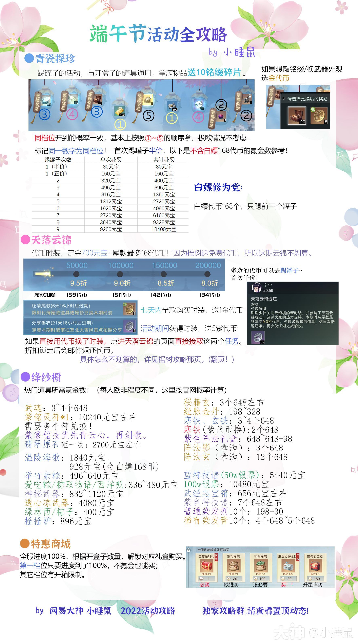Click the treasure chest 20 jar reward
The height and width of the screenshot is (644, 358).
click(97, 99)
